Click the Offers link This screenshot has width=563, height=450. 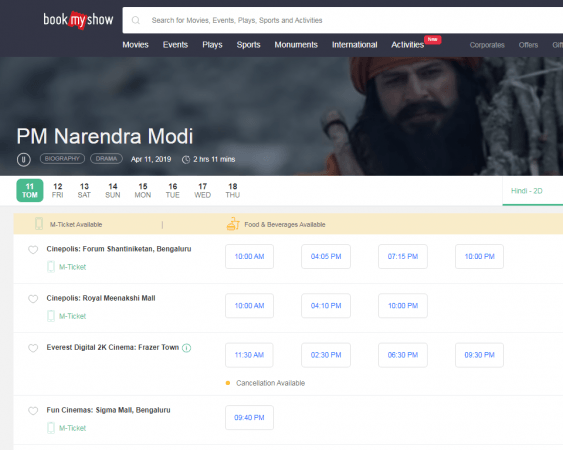[528, 45]
